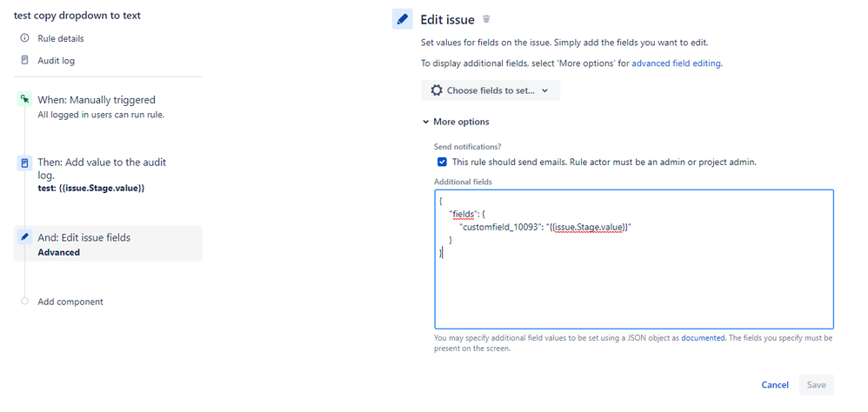This screenshot has height=412, width=868.
Task: Click the 'test: {{issue.Stage.value}}' text
Action: click(91, 188)
